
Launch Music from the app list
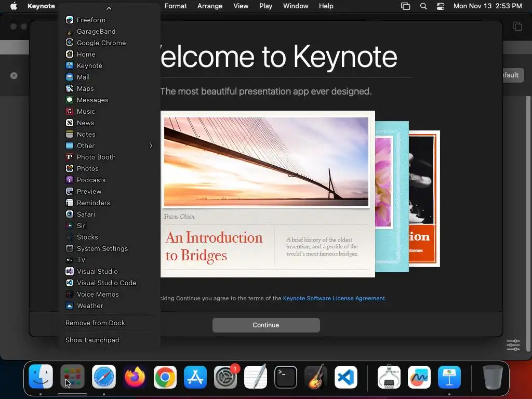coord(109,111)
